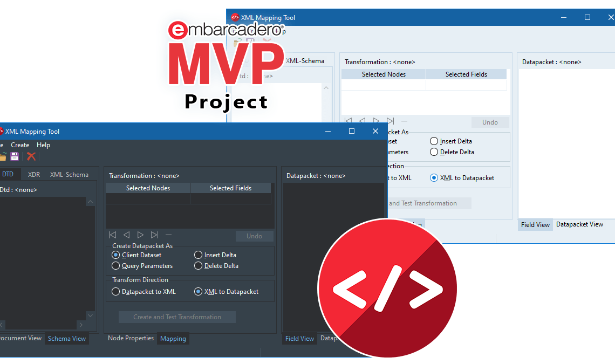Click the minus delete icon in dark navigator
The width and height of the screenshot is (615, 364).
[x=169, y=235]
